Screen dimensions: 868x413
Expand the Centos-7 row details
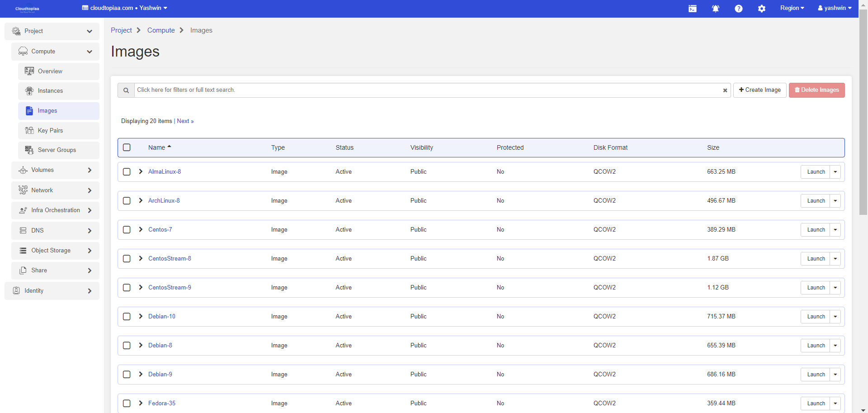coord(141,230)
